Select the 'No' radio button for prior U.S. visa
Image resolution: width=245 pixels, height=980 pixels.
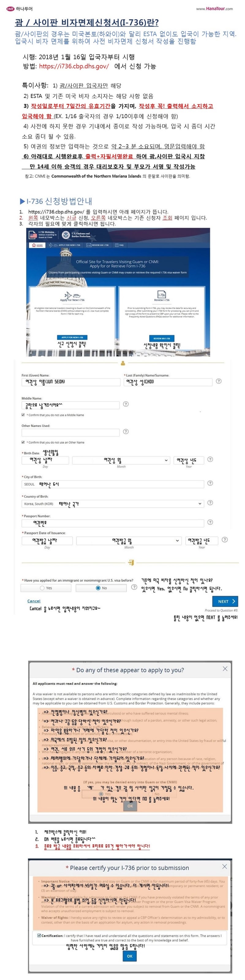[99, 587]
